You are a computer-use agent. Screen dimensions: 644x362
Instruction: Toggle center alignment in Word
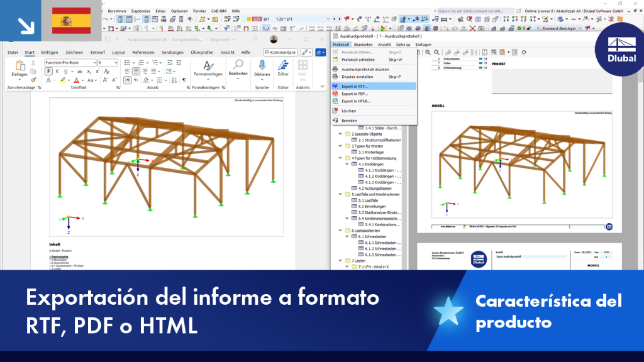pyautogui.click(x=136, y=72)
